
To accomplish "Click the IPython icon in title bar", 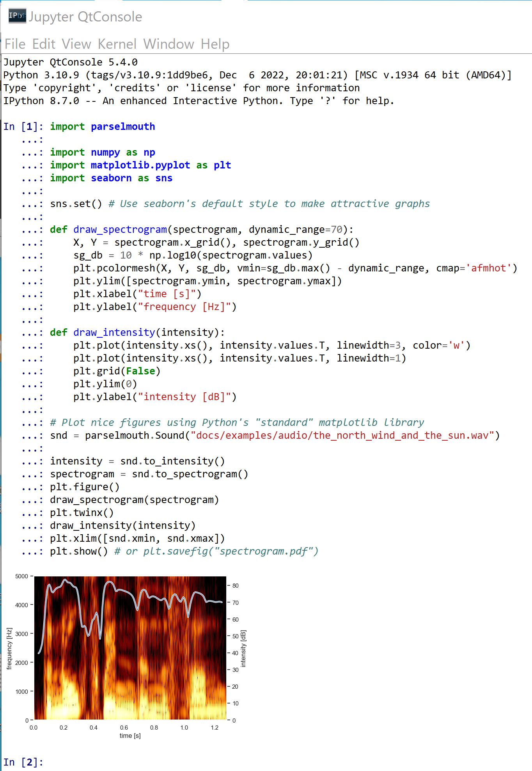I will [x=17, y=16].
